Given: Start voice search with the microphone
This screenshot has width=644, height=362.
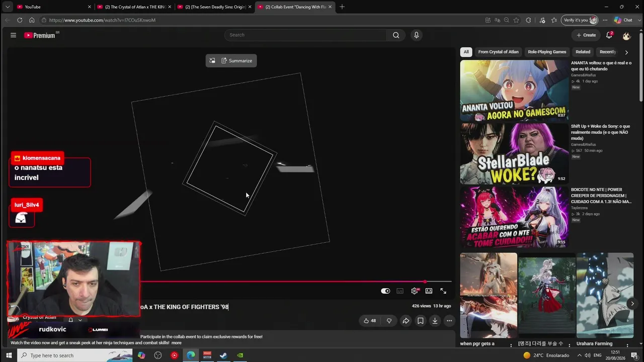Looking at the screenshot, I should 416,35.
